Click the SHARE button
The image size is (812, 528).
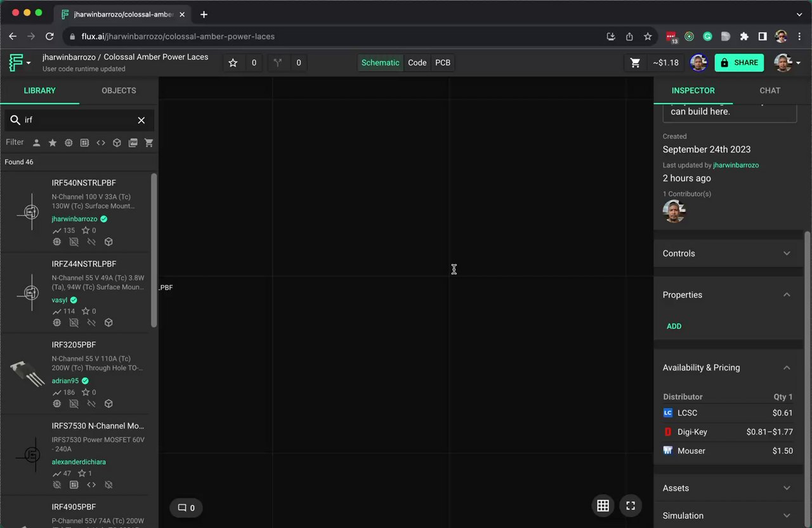[x=739, y=63]
